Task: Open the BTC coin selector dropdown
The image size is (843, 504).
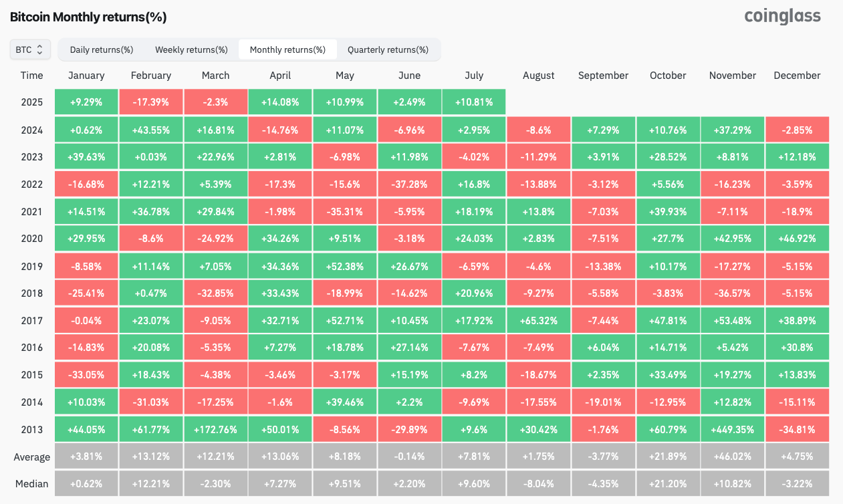Action: coord(29,49)
